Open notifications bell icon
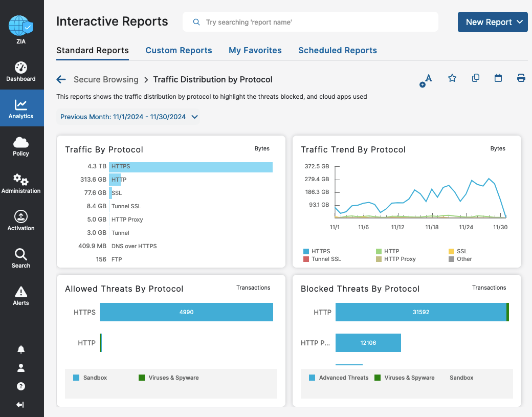 (21, 349)
